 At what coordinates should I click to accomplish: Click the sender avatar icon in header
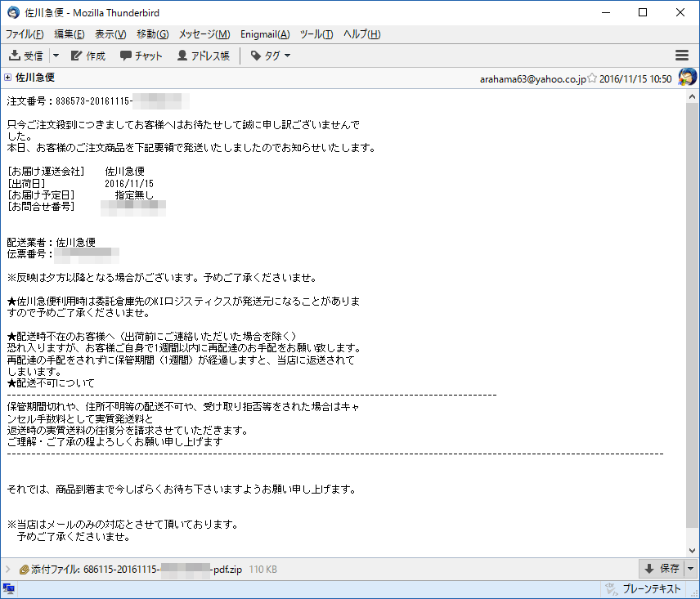point(687,78)
